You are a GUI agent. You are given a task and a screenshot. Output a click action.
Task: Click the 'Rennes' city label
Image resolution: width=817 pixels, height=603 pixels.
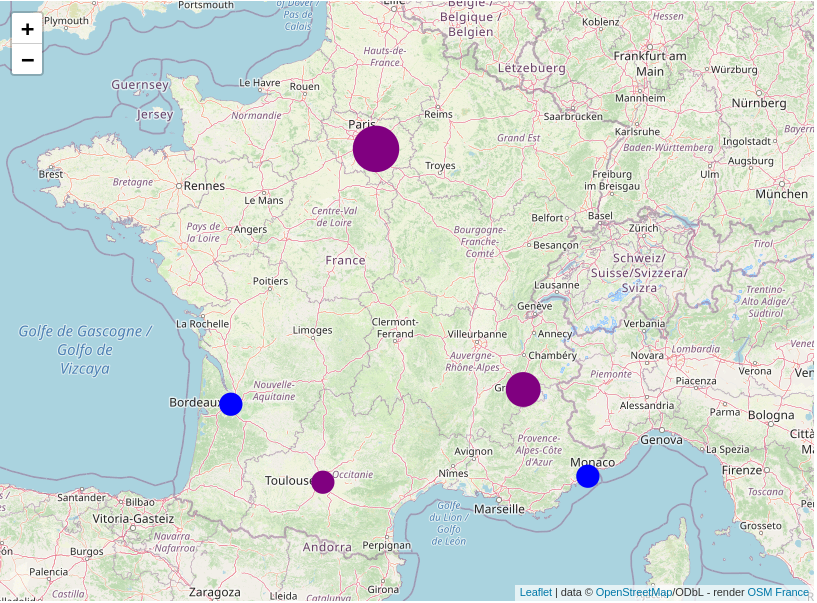(204, 186)
